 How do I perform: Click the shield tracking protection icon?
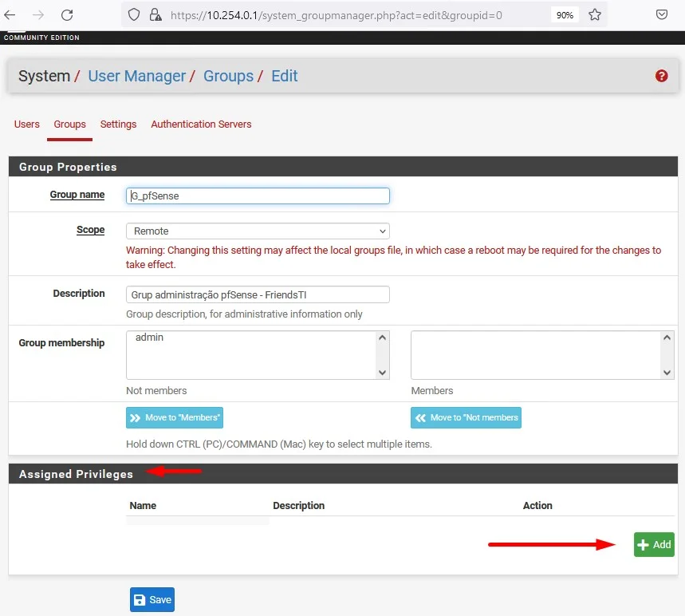(x=134, y=14)
